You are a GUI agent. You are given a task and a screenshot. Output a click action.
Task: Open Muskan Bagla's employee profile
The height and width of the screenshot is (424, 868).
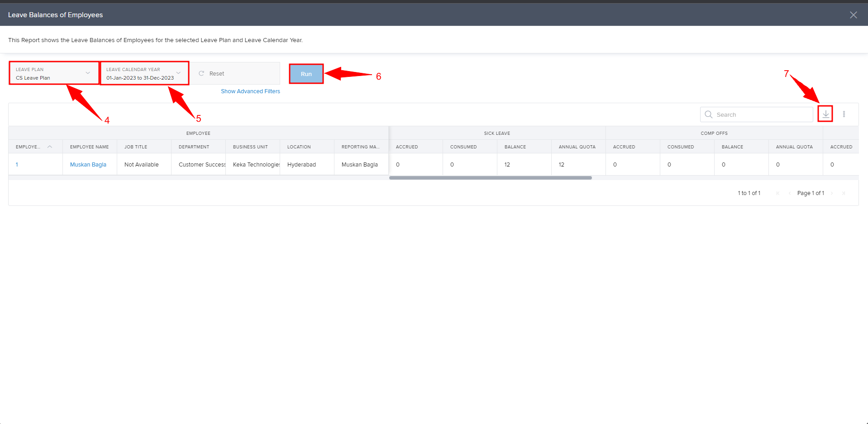point(88,164)
